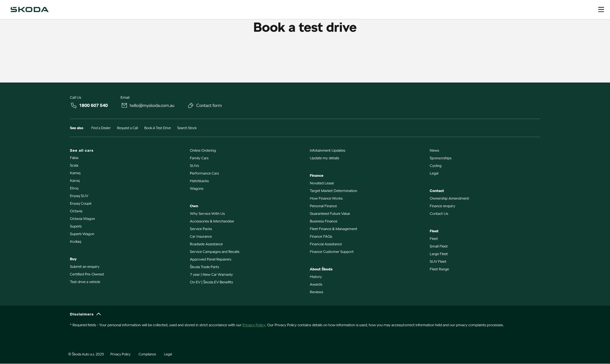Open Finance Customer Support link
The height and width of the screenshot is (364, 610).
(332, 252)
